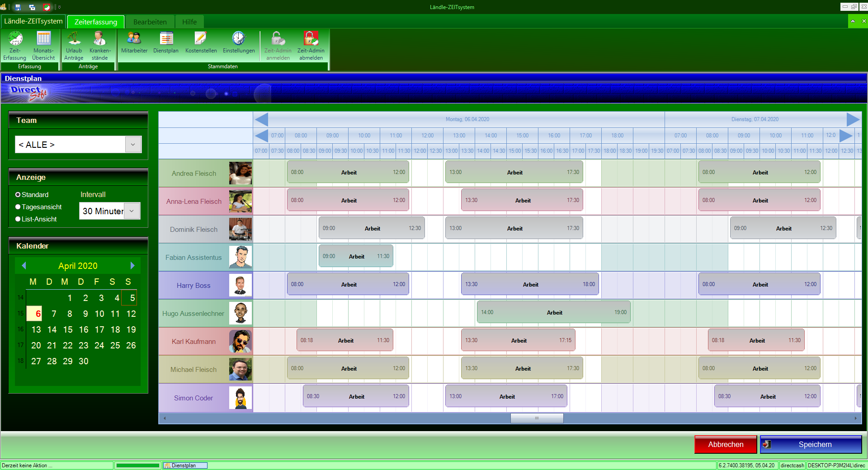Click the green progress bar in status bar

point(138,465)
